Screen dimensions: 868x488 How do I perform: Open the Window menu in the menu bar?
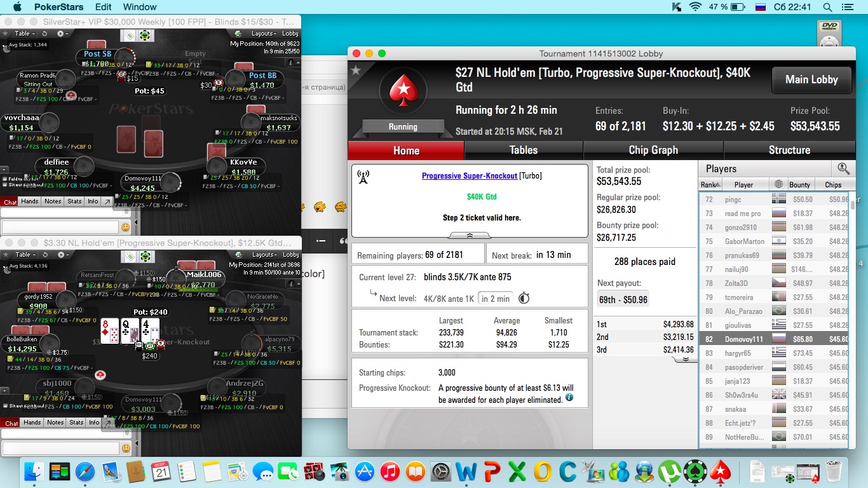click(x=139, y=7)
